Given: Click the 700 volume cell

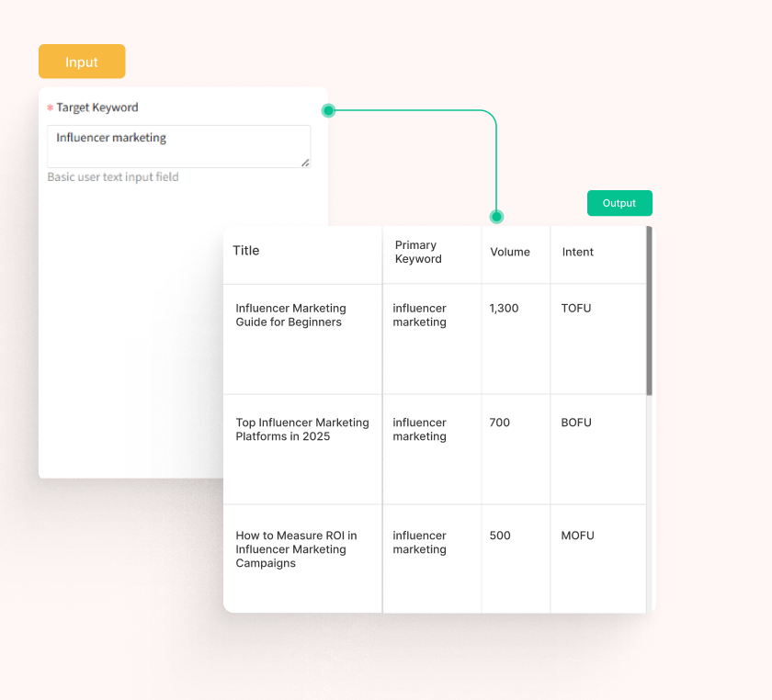Looking at the screenshot, I should point(516,449).
